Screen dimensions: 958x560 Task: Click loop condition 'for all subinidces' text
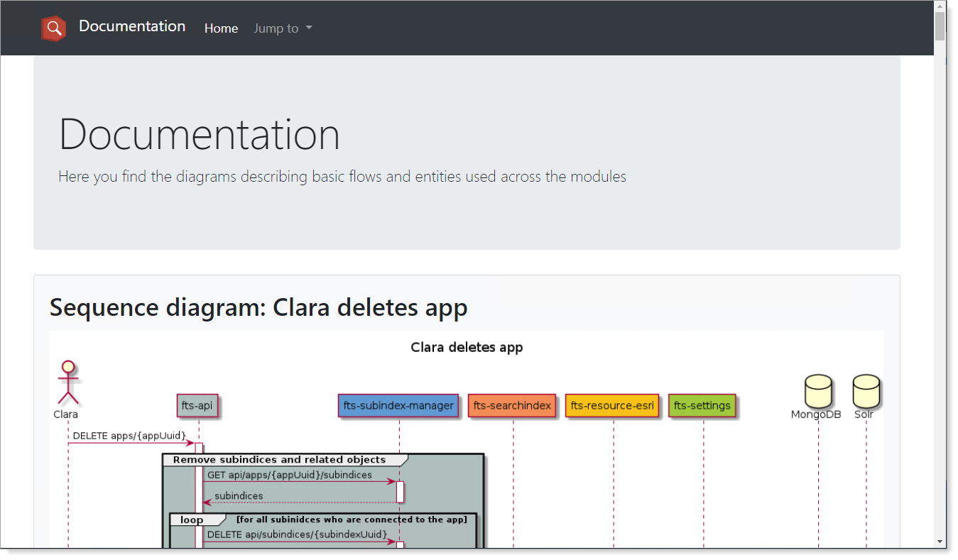[x=352, y=520]
